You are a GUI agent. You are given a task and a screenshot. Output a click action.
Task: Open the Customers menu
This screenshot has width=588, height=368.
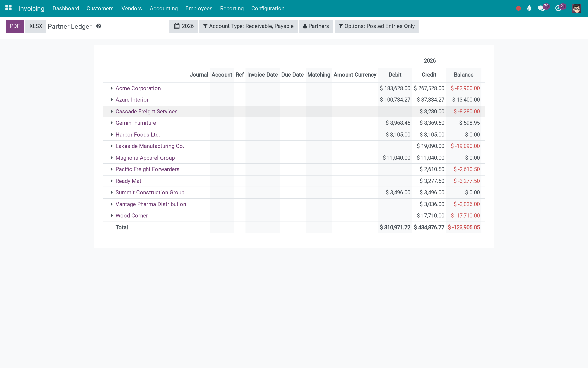(100, 8)
